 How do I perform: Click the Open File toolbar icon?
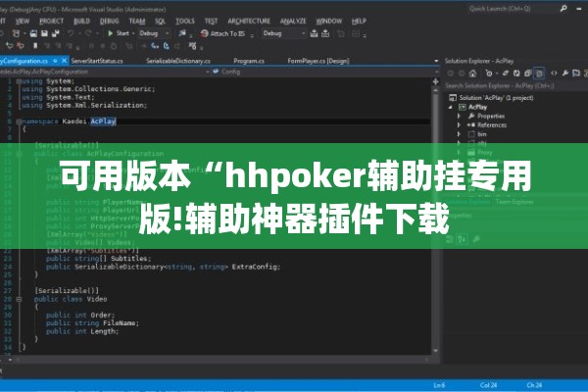(33, 33)
